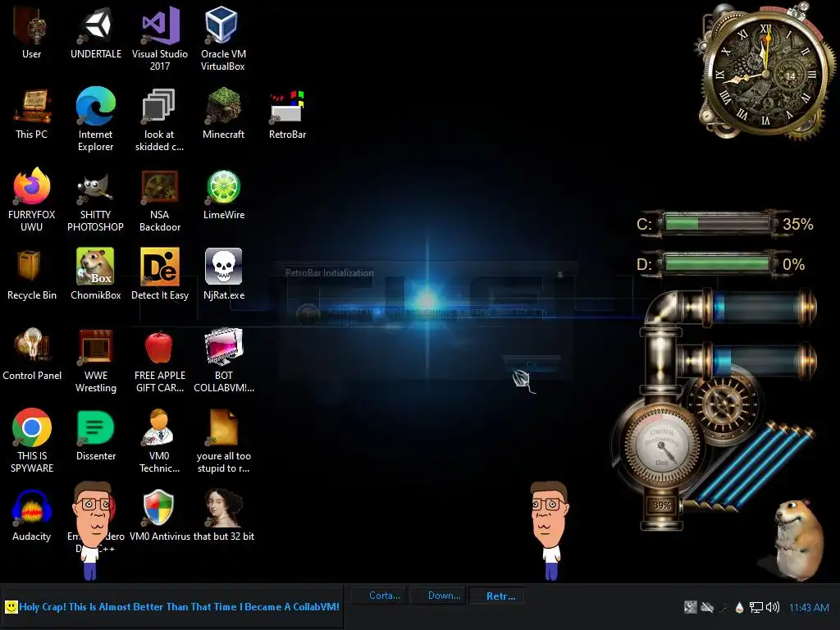Click the Hank Hill figure near taskbar center
840x630 pixels.
click(549, 530)
